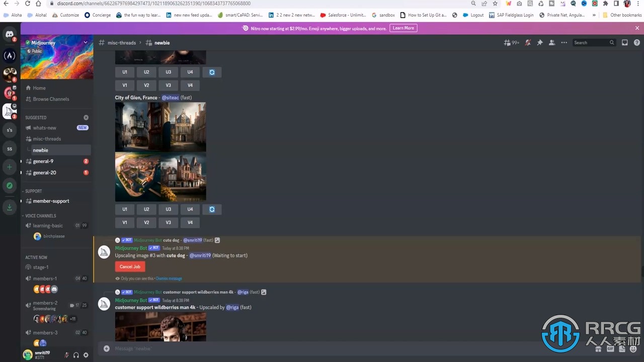Toggle channel notification mute bell icon
Screen dimensions: 644x362
tap(528, 43)
